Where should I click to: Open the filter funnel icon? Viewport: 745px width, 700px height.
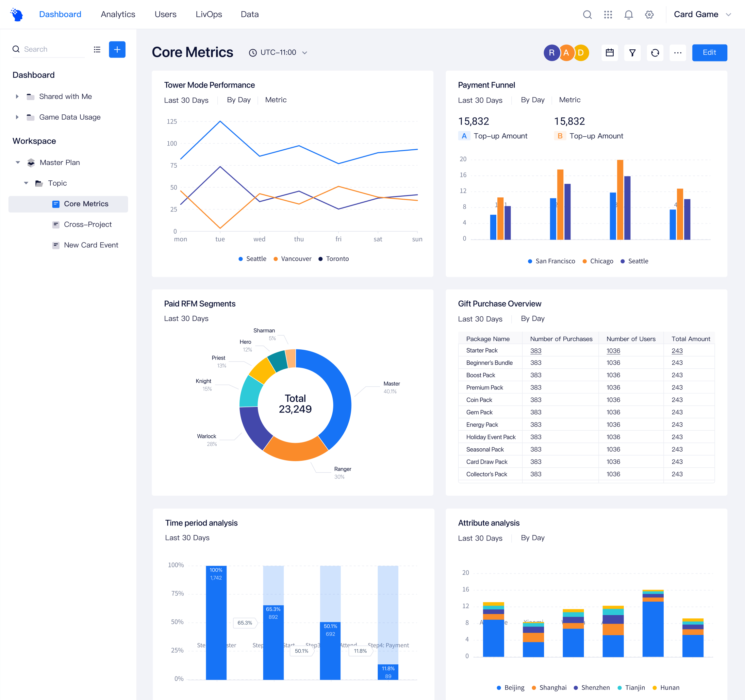coord(632,53)
